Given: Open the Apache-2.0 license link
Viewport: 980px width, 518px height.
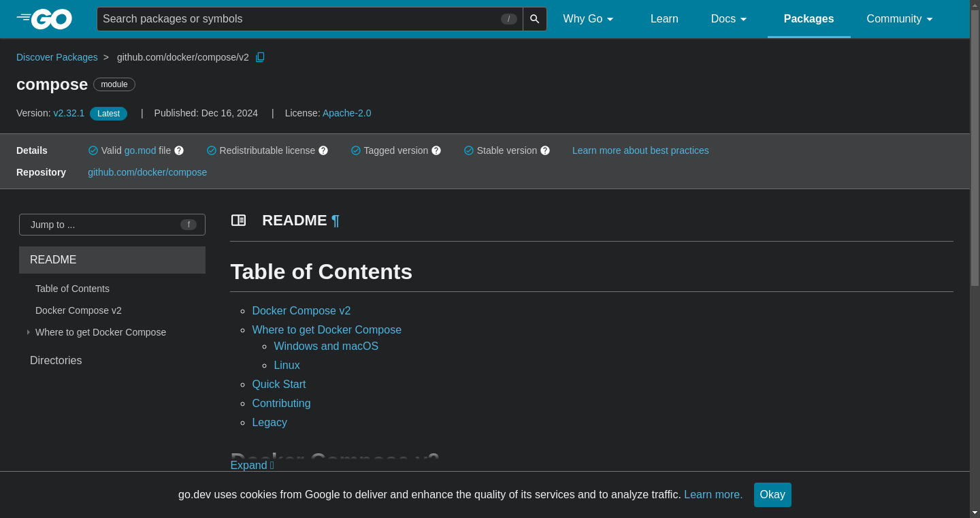Looking at the screenshot, I should pyautogui.click(x=347, y=113).
